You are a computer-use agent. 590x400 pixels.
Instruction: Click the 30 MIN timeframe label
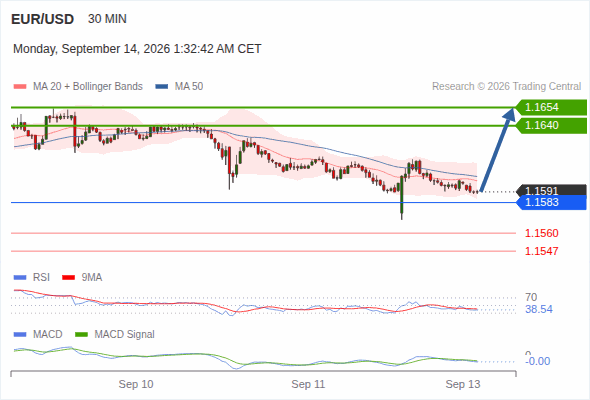click(x=107, y=19)
